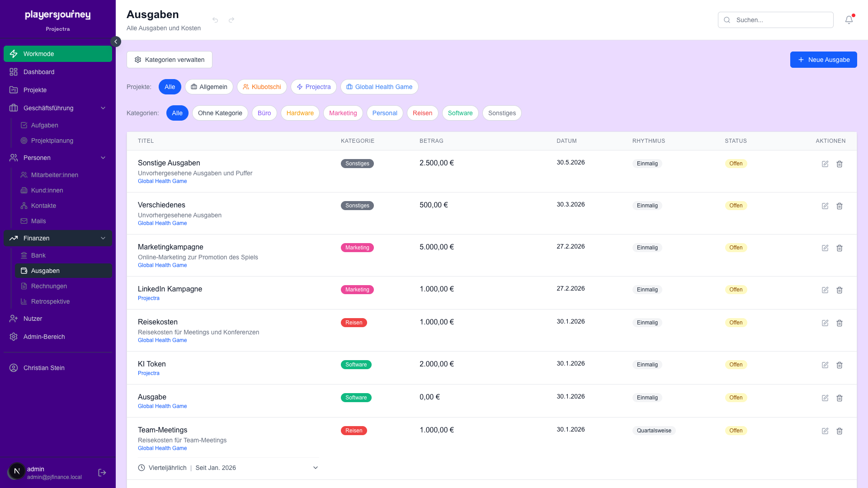The image size is (868, 488).
Task: Delete the KI Token expense
Action: click(x=839, y=365)
